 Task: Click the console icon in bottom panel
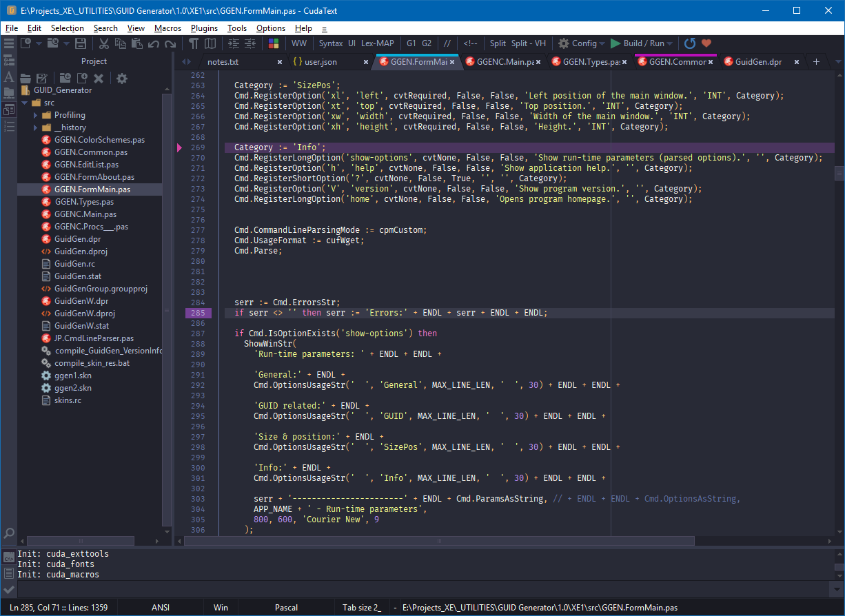coord(9,557)
